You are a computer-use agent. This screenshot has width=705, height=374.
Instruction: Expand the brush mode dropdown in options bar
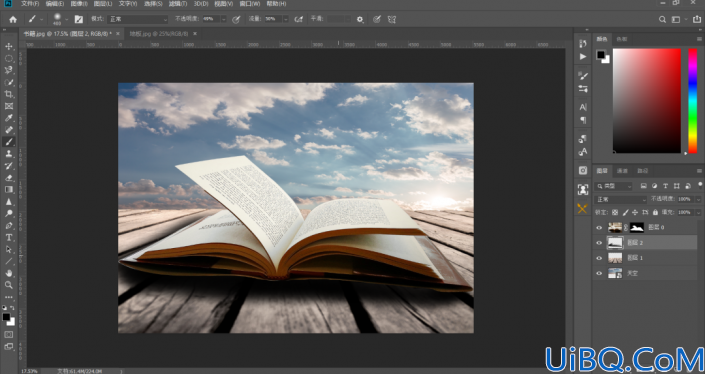138,19
